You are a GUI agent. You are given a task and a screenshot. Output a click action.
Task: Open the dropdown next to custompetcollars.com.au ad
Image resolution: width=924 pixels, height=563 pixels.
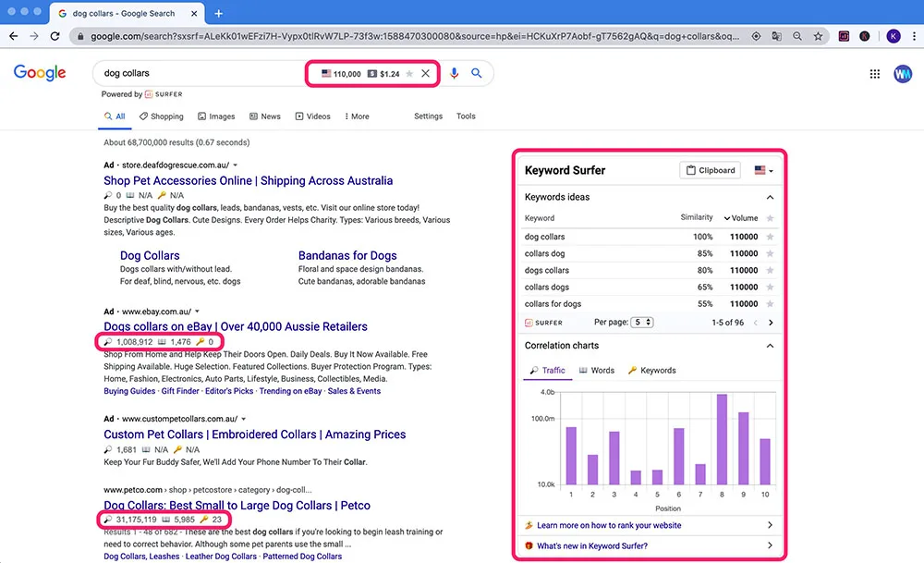click(243, 419)
